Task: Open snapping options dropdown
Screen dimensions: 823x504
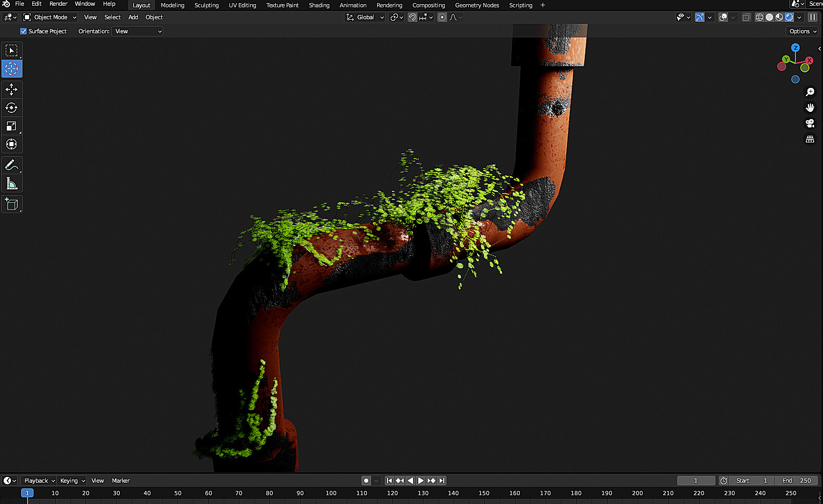Action: (x=426, y=17)
